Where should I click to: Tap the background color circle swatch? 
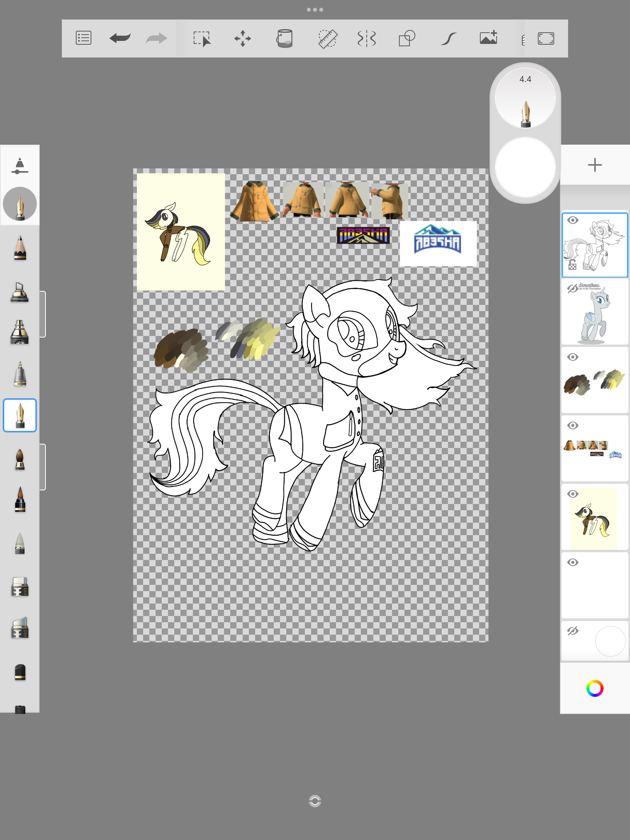tap(610, 641)
